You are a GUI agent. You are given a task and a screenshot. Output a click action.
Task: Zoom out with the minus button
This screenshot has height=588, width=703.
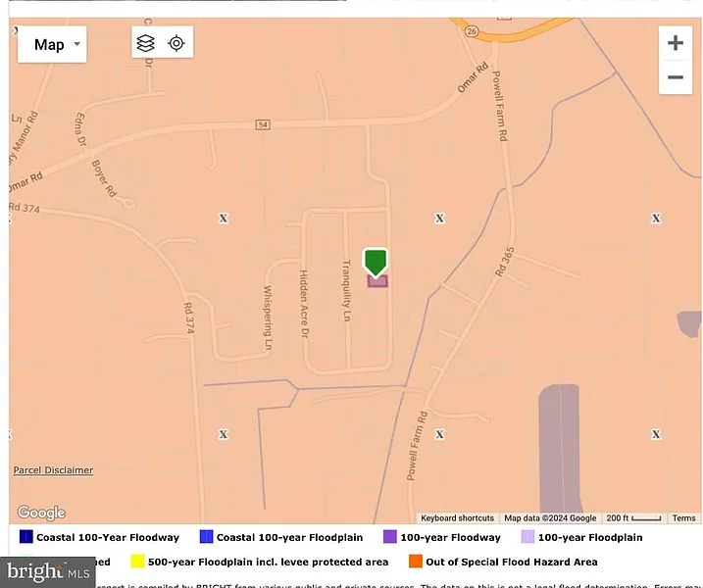(x=675, y=77)
